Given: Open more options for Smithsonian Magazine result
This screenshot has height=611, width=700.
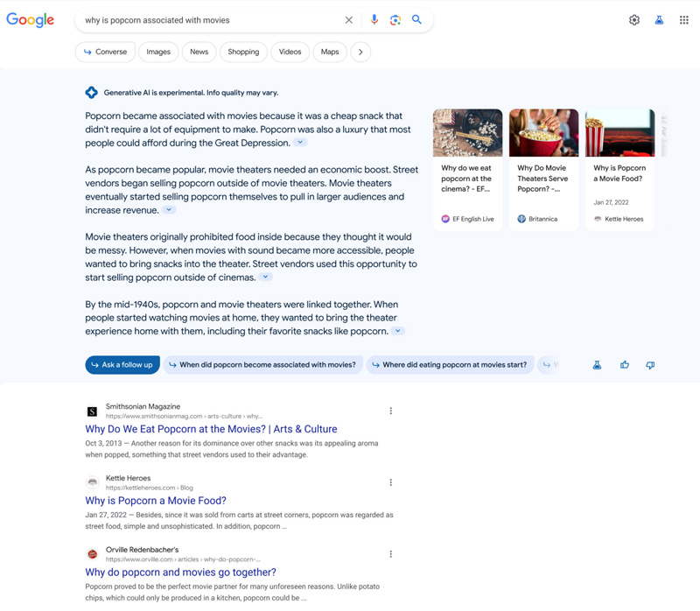Looking at the screenshot, I should point(391,411).
